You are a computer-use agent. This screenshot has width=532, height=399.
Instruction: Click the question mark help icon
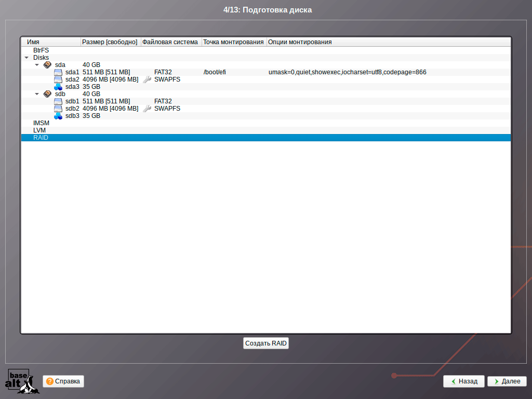[50, 381]
